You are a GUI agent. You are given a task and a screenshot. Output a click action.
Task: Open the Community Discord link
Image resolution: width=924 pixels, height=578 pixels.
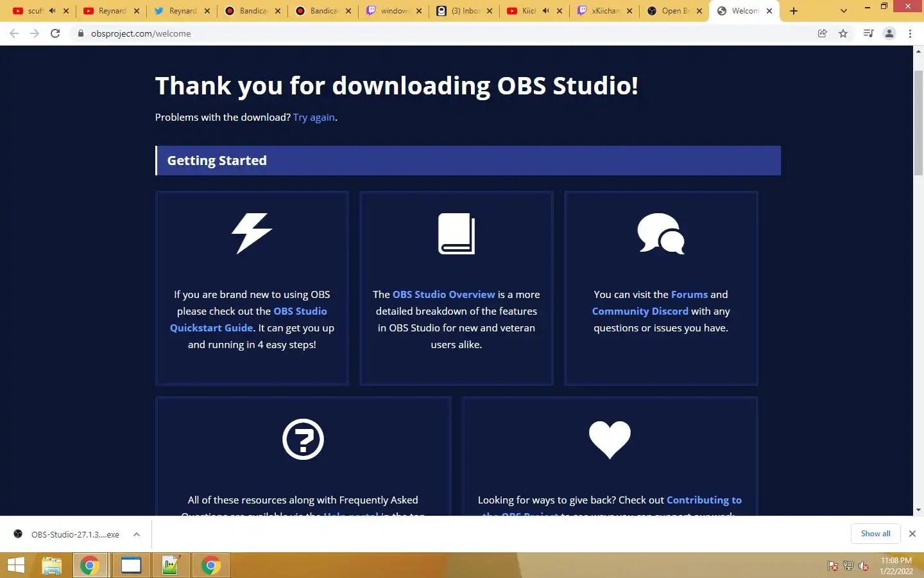click(640, 311)
